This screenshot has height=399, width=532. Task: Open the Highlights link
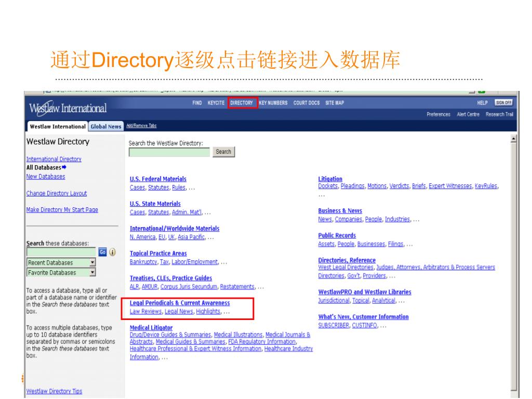208,312
